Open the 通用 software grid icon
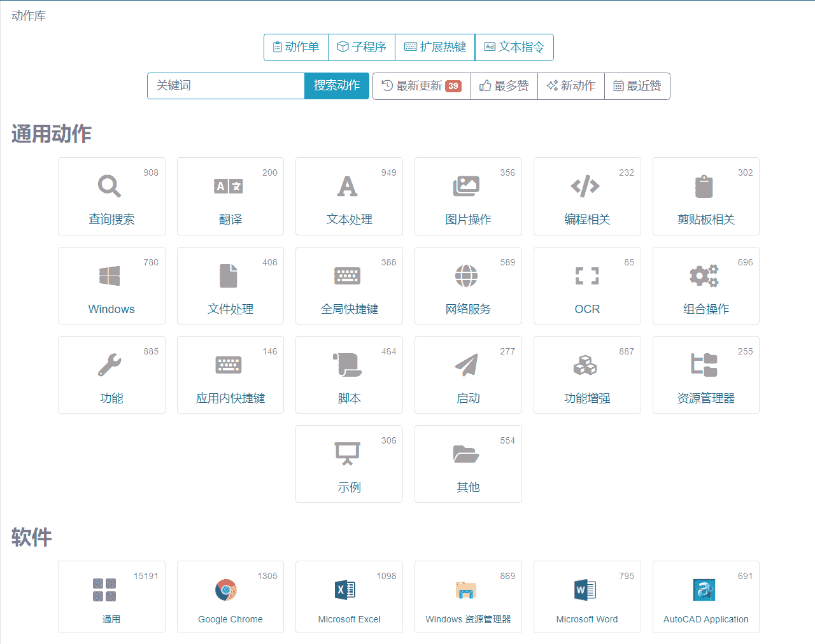Screen dimensions: 815x644 tap(104, 590)
